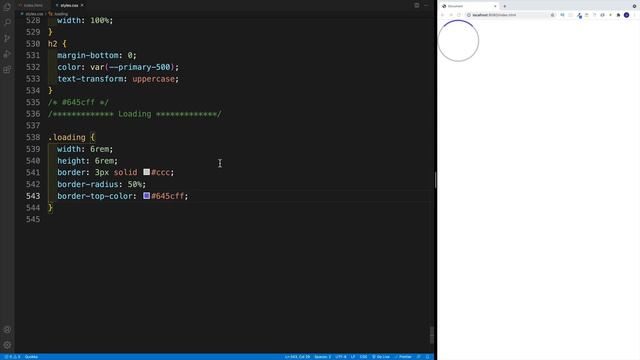Open Extensions view in activity bar

(x=7, y=70)
